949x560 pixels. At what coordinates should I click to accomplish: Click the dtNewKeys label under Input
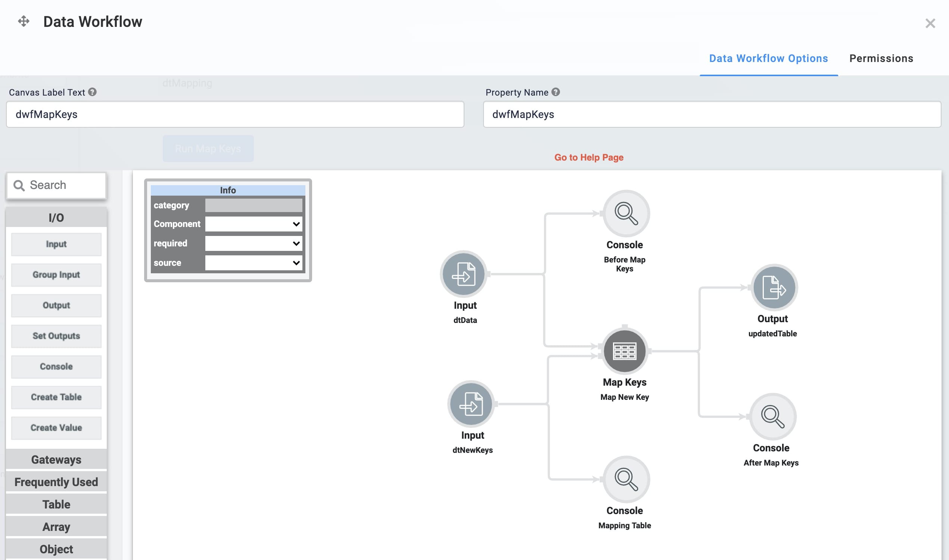pyautogui.click(x=472, y=450)
